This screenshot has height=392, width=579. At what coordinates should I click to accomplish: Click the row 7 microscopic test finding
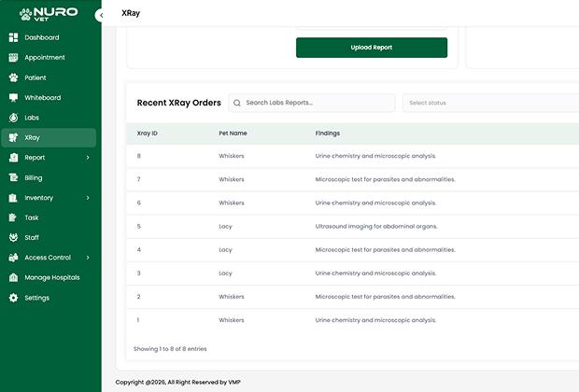coord(385,179)
